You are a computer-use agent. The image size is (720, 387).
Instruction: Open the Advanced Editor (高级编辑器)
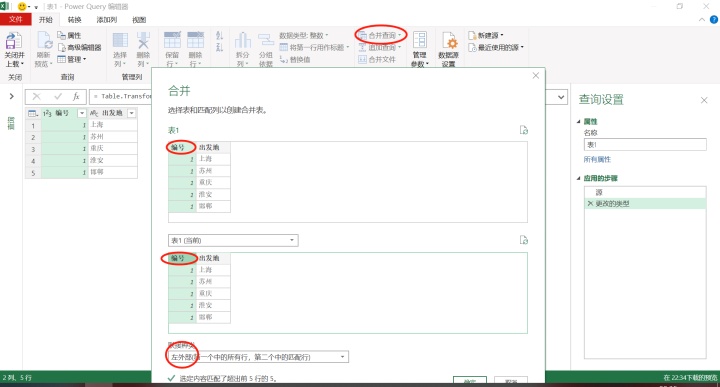(x=79, y=47)
